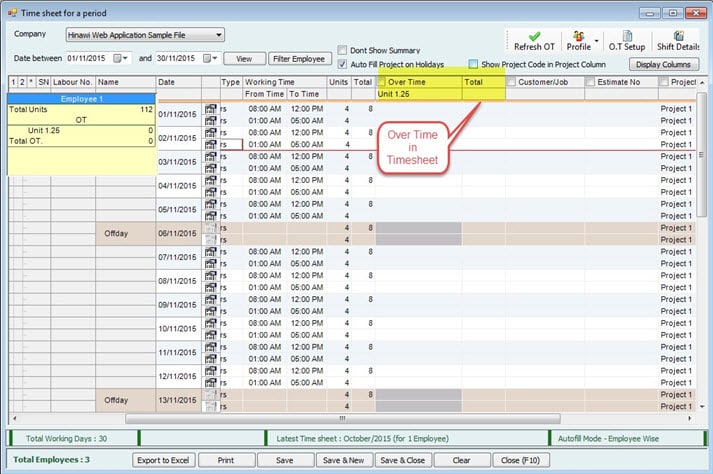Expand the Profile dropdown arrow
Image resolution: width=713 pixels, height=474 pixels.
tap(597, 41)
